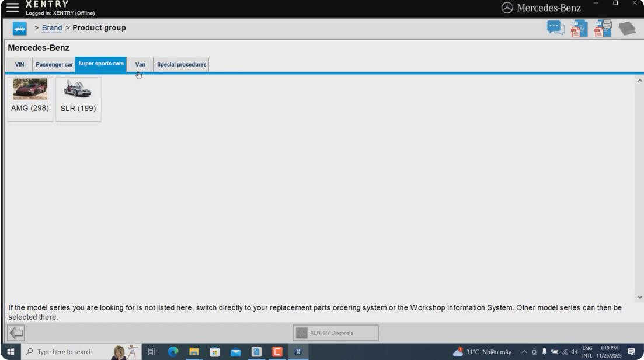Open the XENTRY hamburger menu

coord(12,7)
